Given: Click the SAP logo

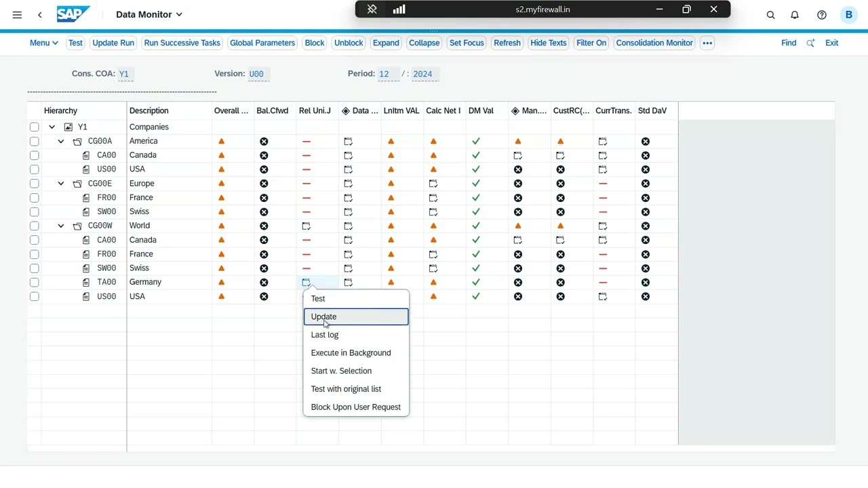Looking at the screenshot, I should 73,14.
